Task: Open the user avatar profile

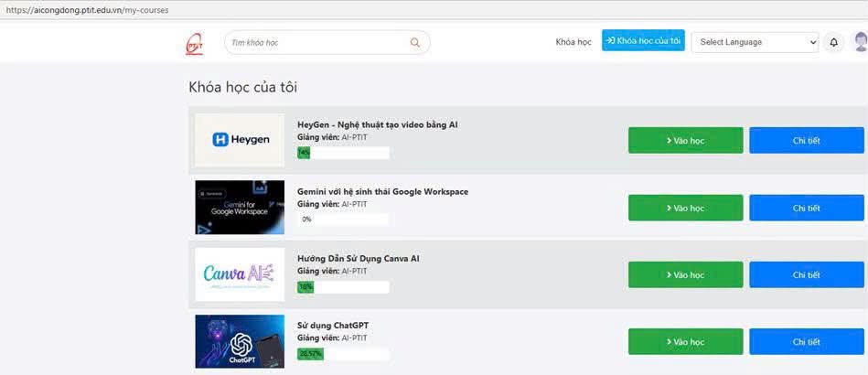Action: (861, 42)
